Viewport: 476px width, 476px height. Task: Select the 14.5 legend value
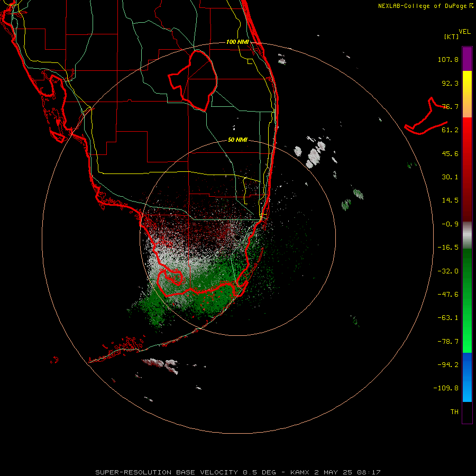(x=450, y=200)
